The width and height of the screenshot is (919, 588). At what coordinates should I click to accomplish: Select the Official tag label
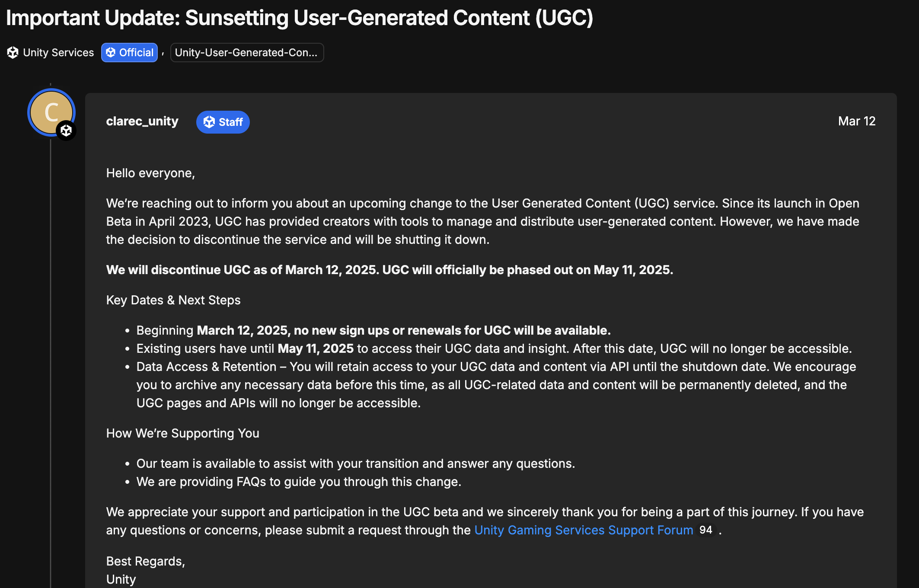136,53
